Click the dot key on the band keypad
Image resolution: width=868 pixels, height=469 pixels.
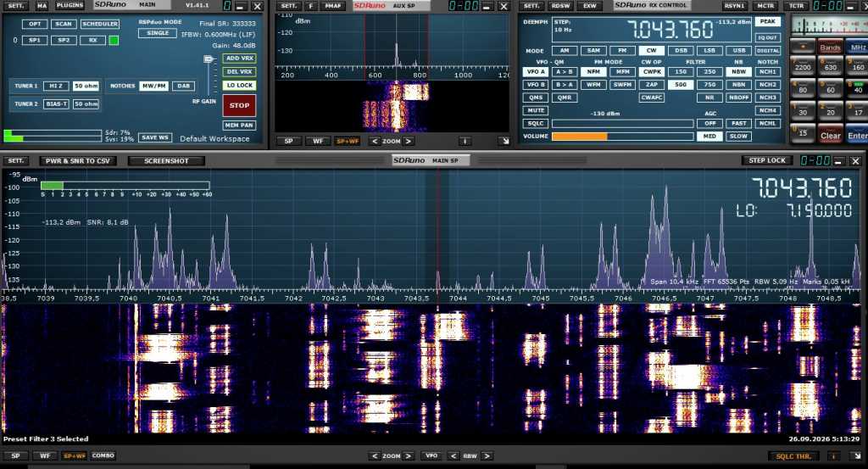[x=803, y=47]
